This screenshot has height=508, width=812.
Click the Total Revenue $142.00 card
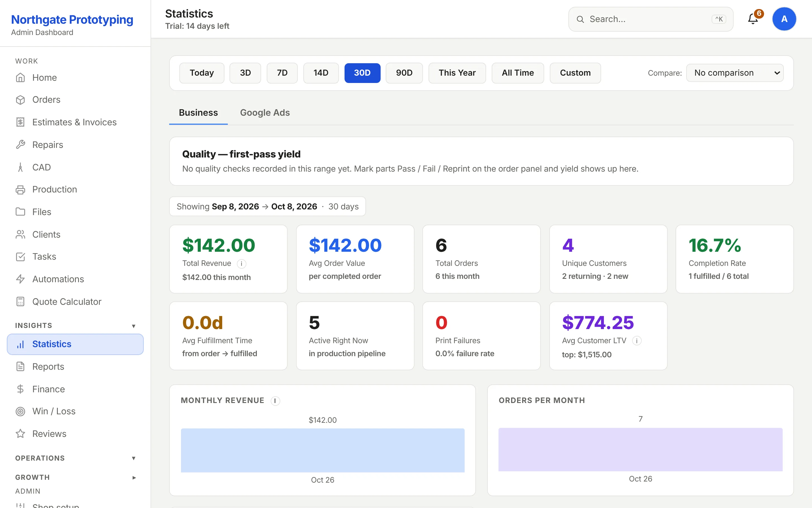228,259
